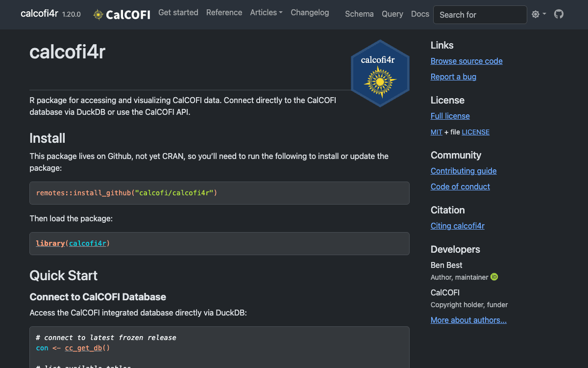Open the LICENSE file link
Screen dimensions: 588x368
(x=475, y=132)
